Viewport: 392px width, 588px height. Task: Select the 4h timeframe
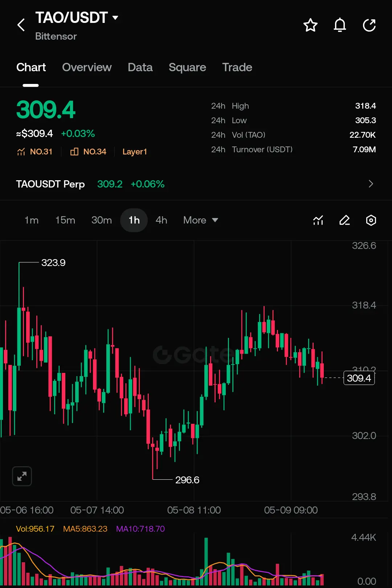pos(162,220)
